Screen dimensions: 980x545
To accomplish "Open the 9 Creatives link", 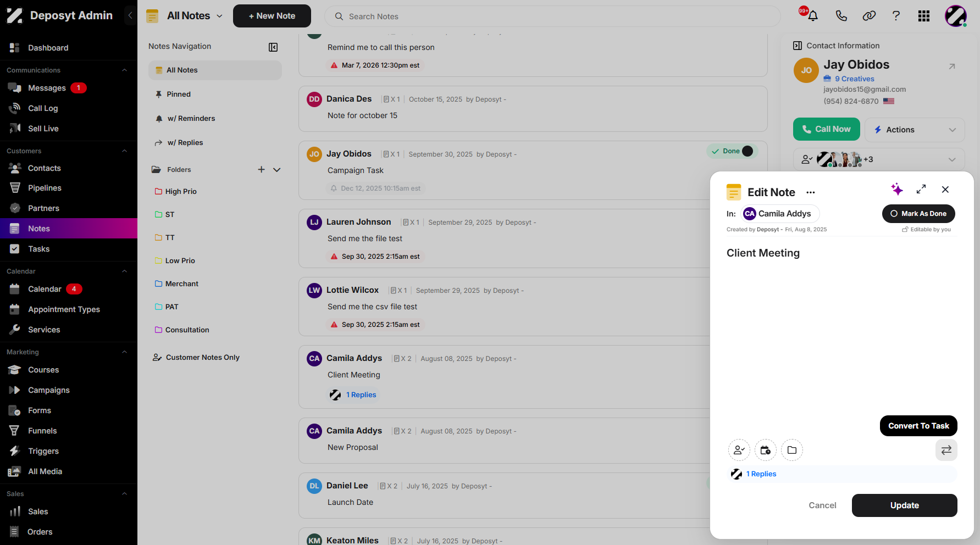I will coord(854,79).
